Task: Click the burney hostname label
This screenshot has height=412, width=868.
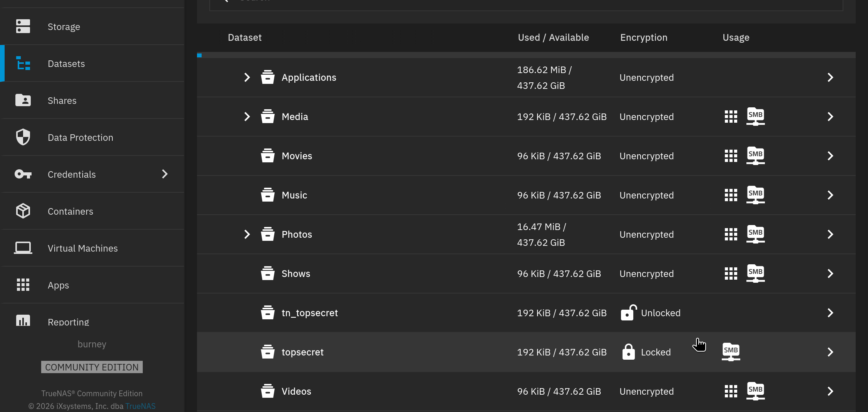Action: 92,344
